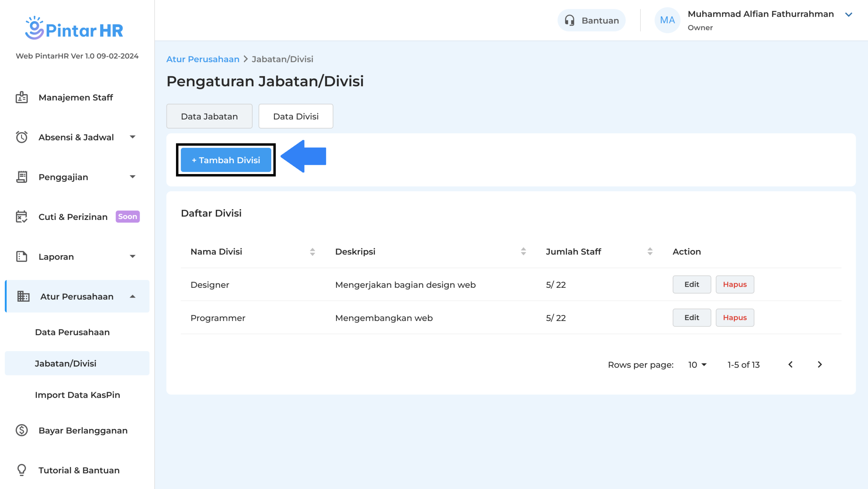
Task: Click the '1-5 of 13' pagination text
Action: click(744, 365)
